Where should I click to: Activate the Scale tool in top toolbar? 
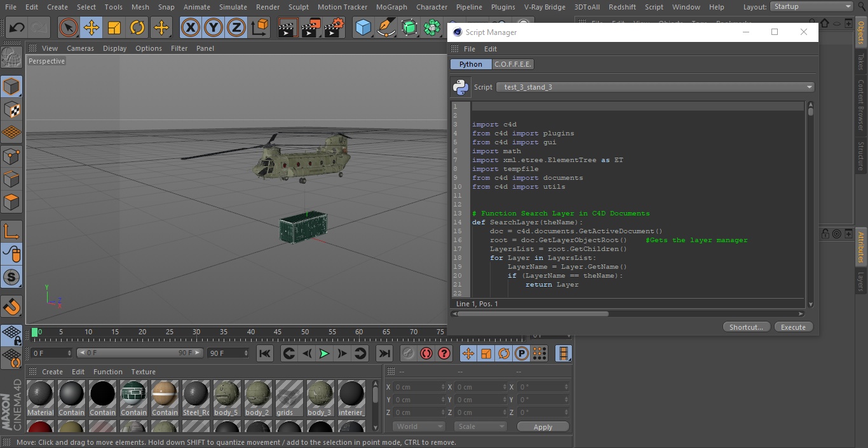coord(114,28)
